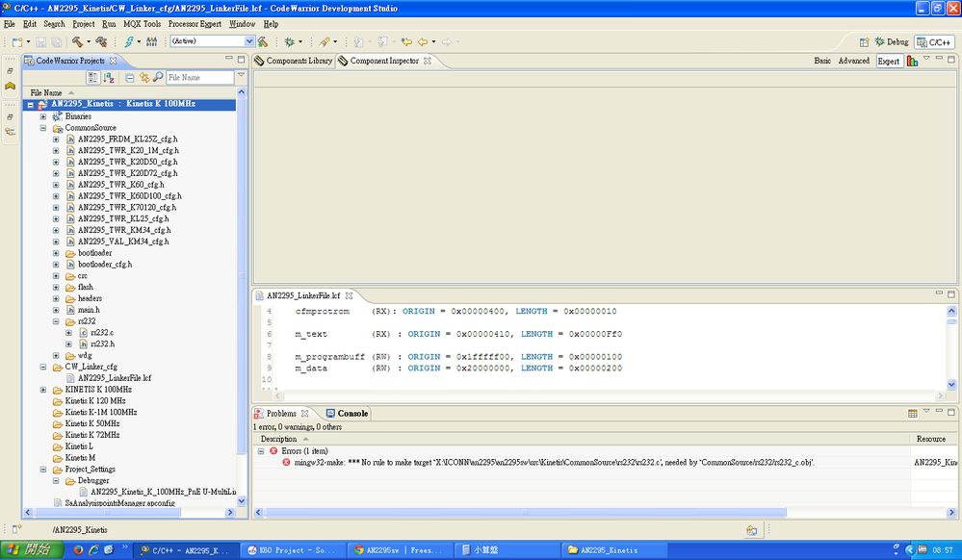Open the AN2295_Kinetis folder taskbar button
The image size is (962, 560).
click(x=613, y=550)
